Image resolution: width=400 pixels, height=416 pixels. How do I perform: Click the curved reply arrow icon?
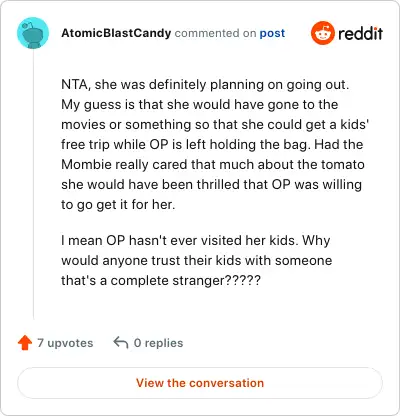coord(121,342)
